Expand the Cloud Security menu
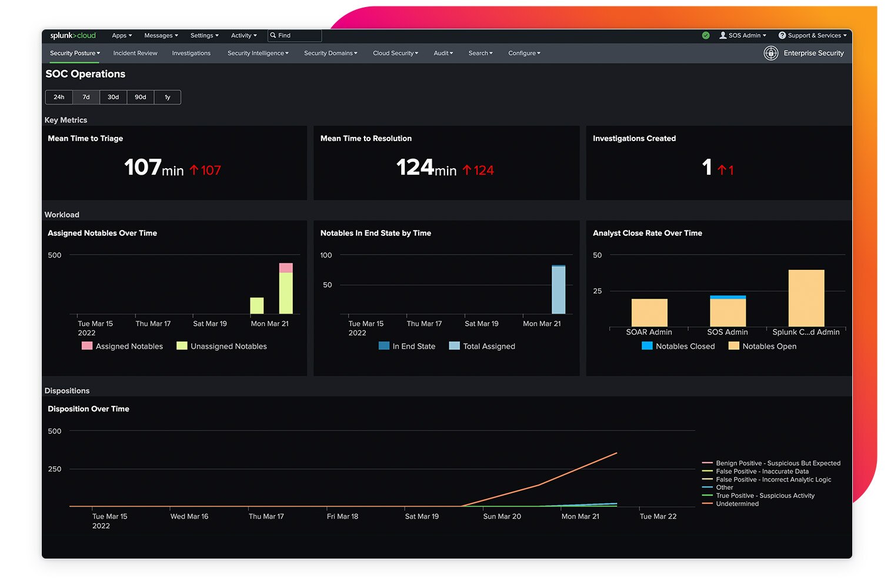894x588 pixels. coord(395,53)
